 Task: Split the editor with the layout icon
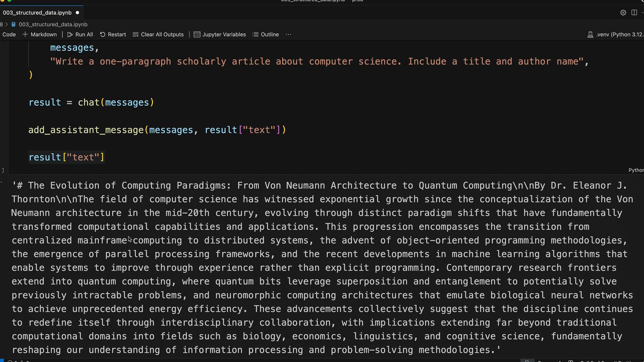(634, 13)
